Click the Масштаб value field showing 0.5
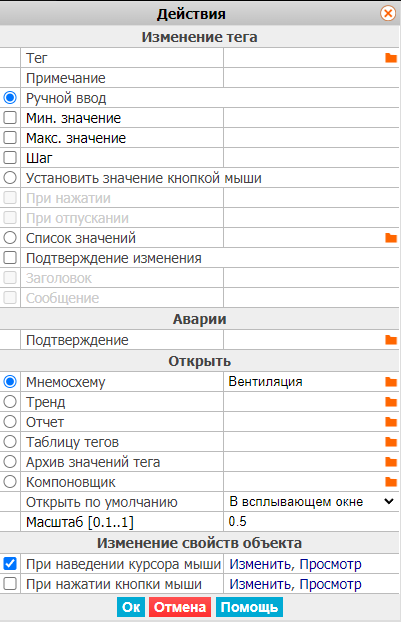401x622 pixels. [x=311, y=522]
